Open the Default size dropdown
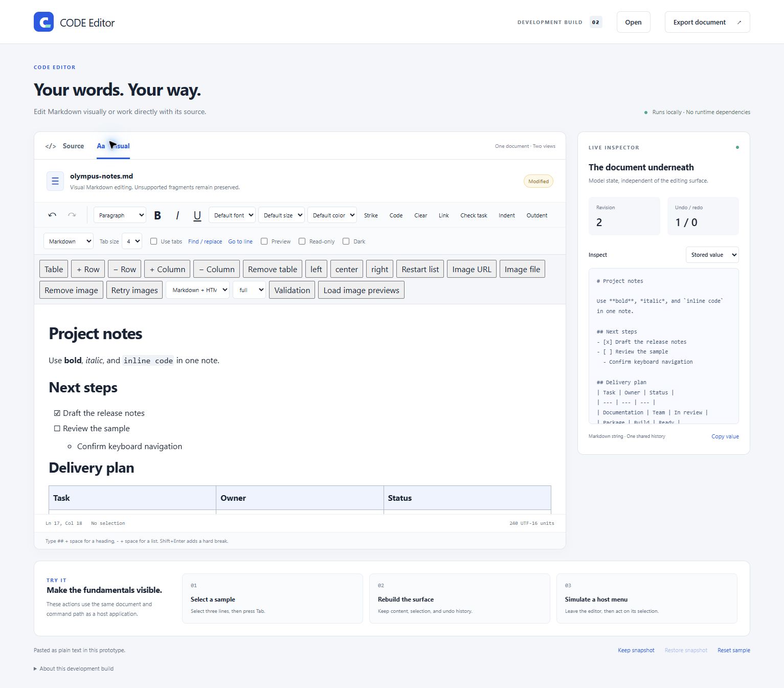Image resolution: width=784 pixels, height=688 pixels. click(281, 215)
